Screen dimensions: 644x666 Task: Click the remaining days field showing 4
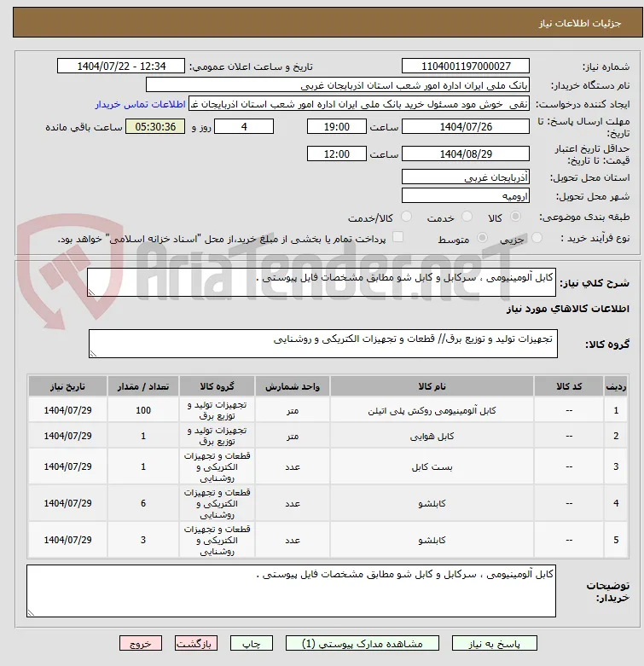(244, 126)
